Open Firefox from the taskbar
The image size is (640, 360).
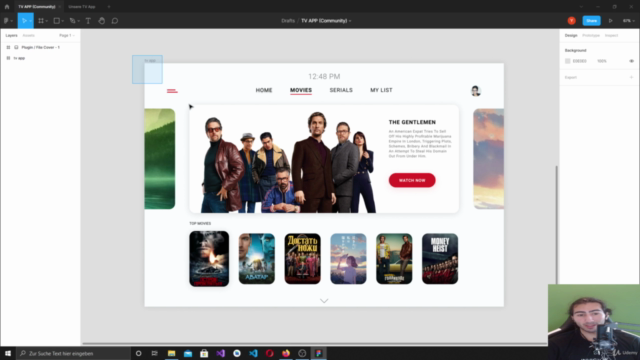[286, 353]
